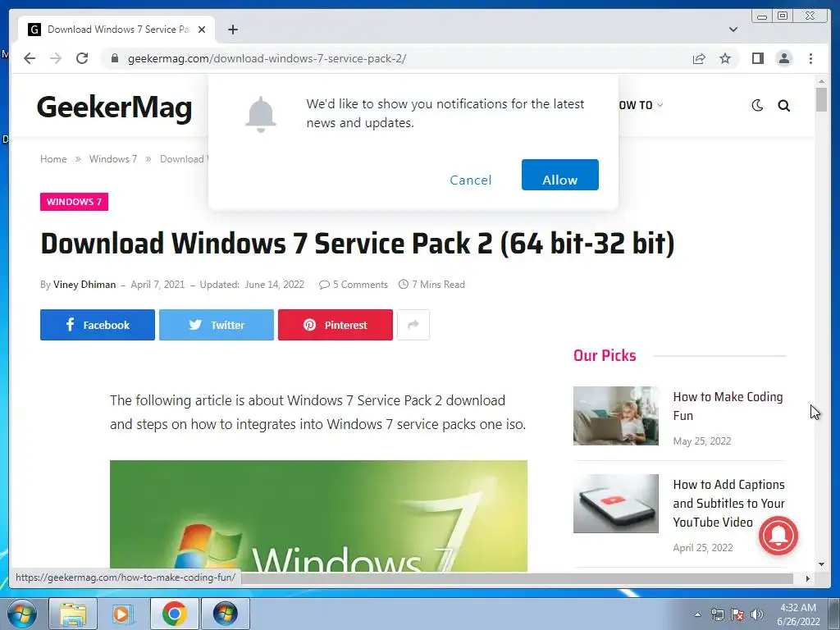The height and width of the screenshot is (630, 840).
Task: Click the red notification bell button
Action: tap(778, 536)
